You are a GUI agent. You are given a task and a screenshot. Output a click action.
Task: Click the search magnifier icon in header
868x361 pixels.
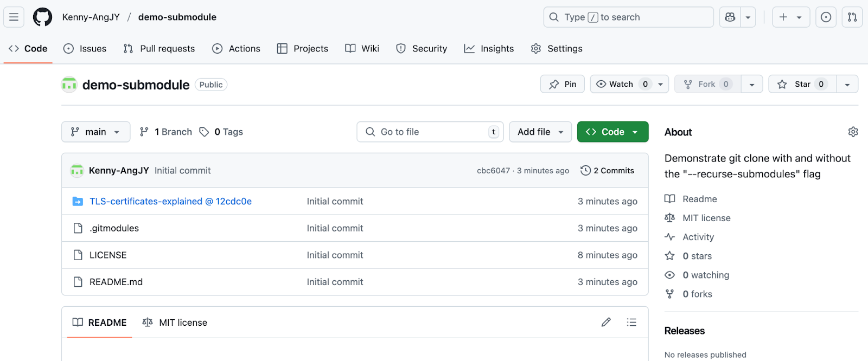pyautogui.click(x=554, y=17)
